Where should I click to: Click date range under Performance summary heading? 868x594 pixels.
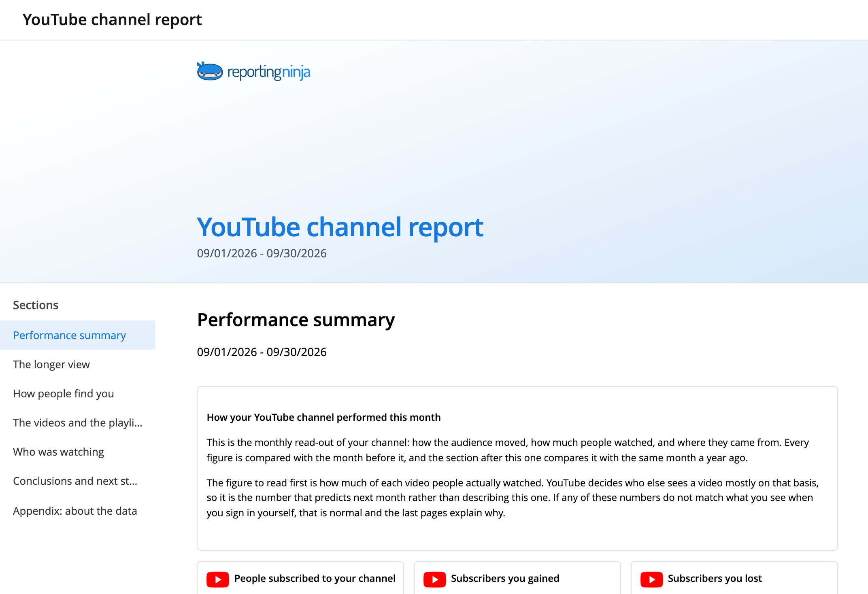click(x=262, y=352)
